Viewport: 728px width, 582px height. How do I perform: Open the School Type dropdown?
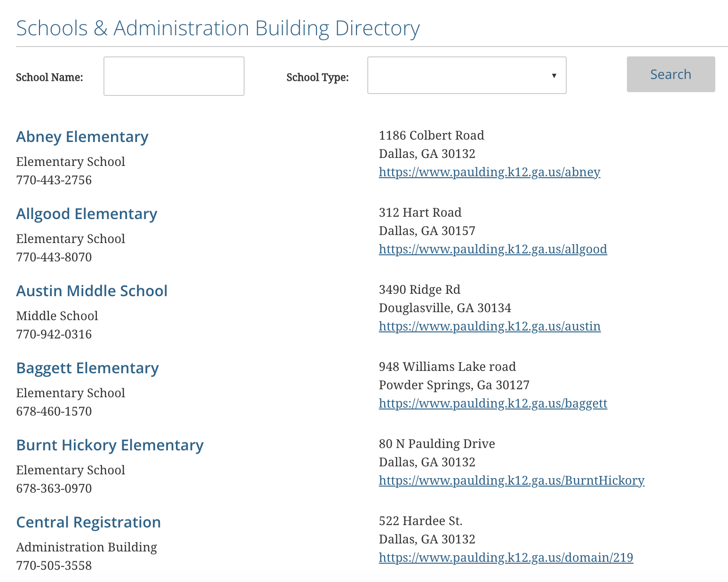coord(467,75)
